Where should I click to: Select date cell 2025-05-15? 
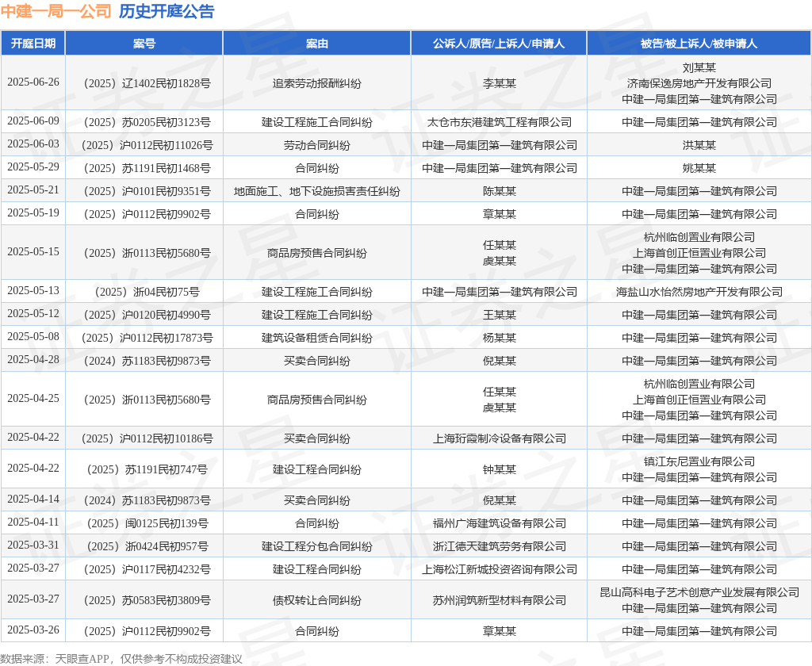pos(33,251)
